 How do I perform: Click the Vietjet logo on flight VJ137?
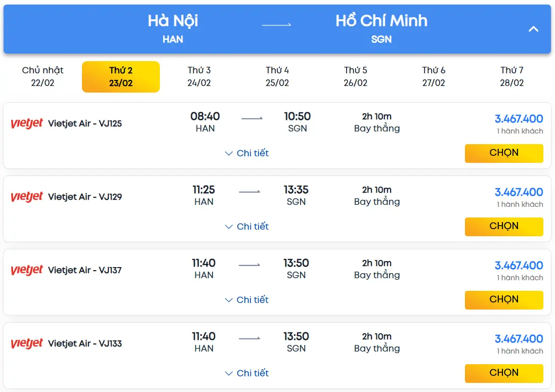point(27,270)
